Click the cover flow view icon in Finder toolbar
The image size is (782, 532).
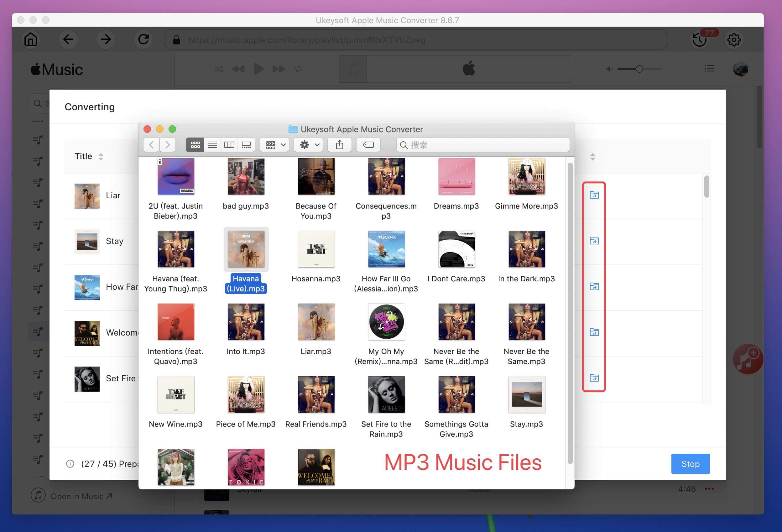coord(246,144)
